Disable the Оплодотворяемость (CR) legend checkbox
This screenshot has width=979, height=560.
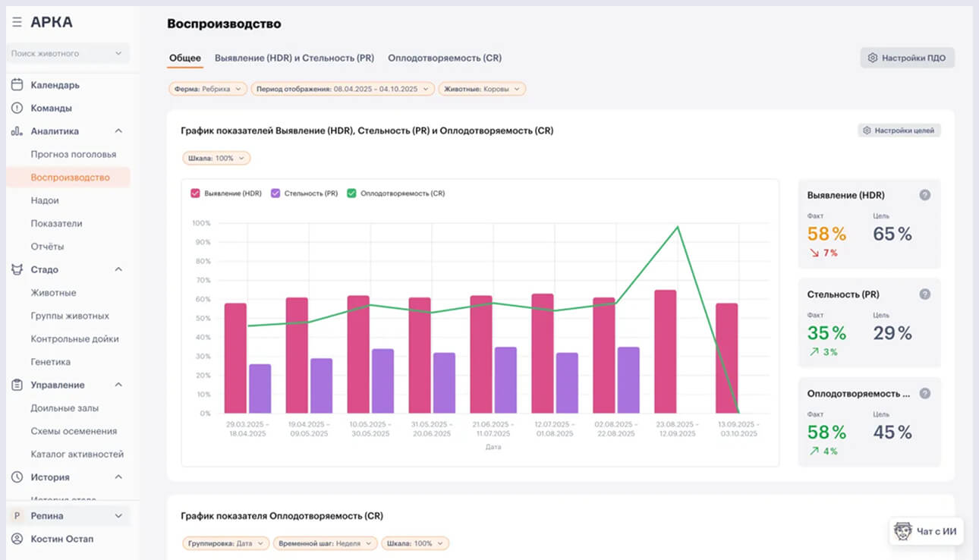coord(351,193)
